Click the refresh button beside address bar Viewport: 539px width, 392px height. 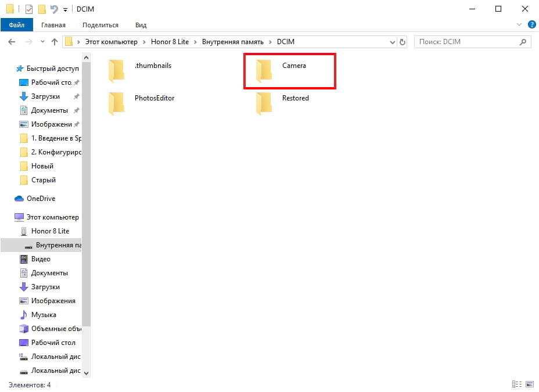coord(403,42)
